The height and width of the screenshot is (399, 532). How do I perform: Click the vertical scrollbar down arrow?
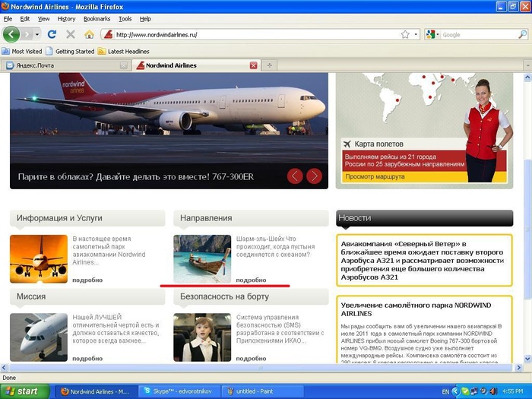click(527, 358)
